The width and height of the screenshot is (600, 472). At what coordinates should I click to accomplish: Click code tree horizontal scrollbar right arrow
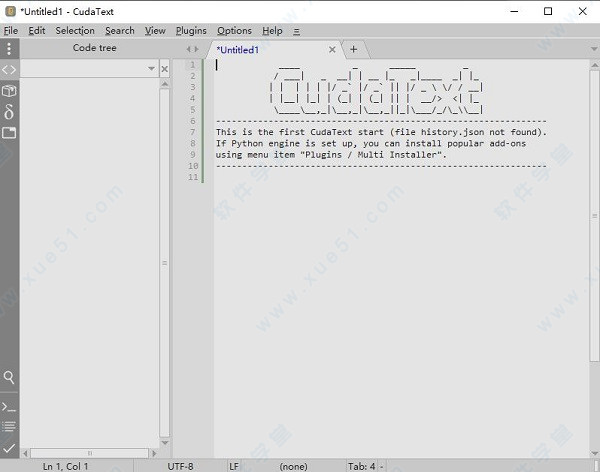click(x=154, y=453)
